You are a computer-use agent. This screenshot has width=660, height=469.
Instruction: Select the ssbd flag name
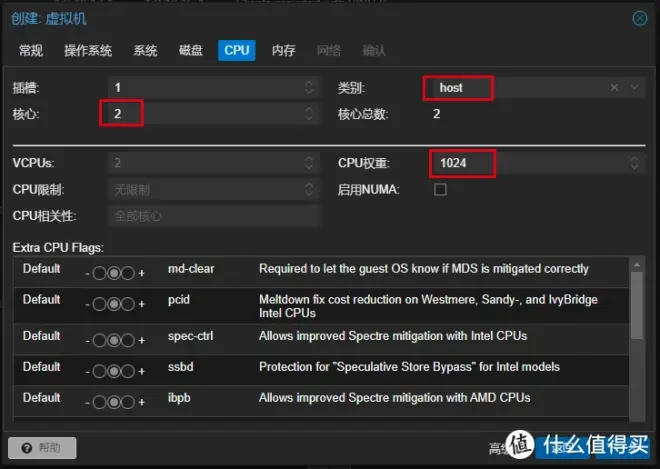click(x=181, y=367)
